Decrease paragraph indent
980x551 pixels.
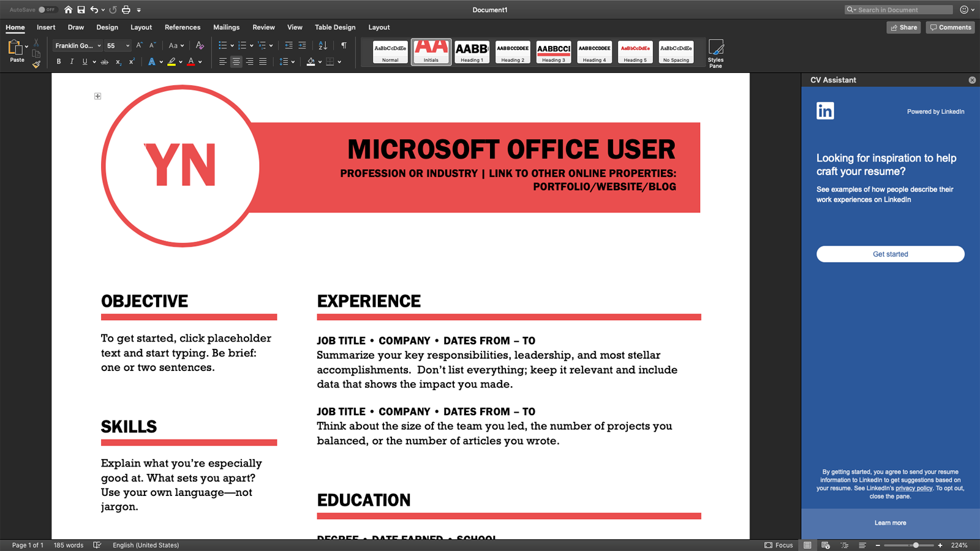(x=289, y=45)
